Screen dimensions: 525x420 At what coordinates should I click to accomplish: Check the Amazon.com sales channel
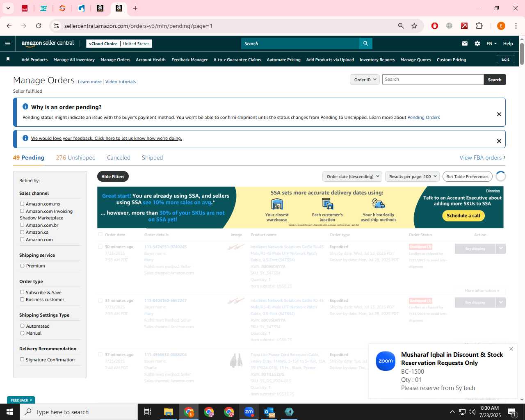[x=22, y=240]
